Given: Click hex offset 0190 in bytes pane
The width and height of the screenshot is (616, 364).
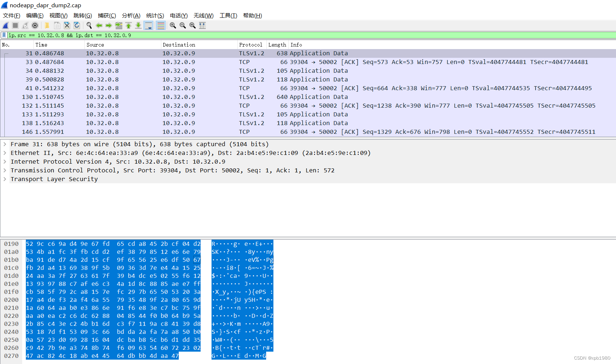Looking at the screenshot, I should (11, 244).
